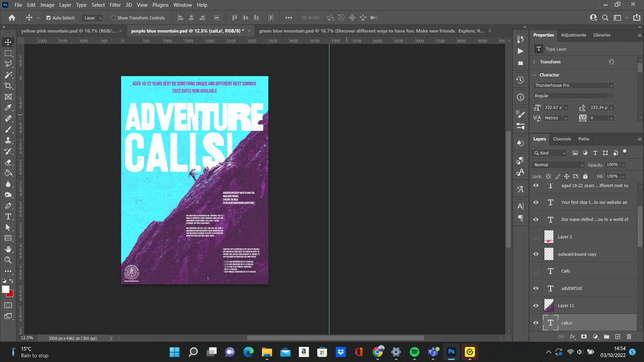Hide the 'Our super-skilled' text layer

coord(536,219)
